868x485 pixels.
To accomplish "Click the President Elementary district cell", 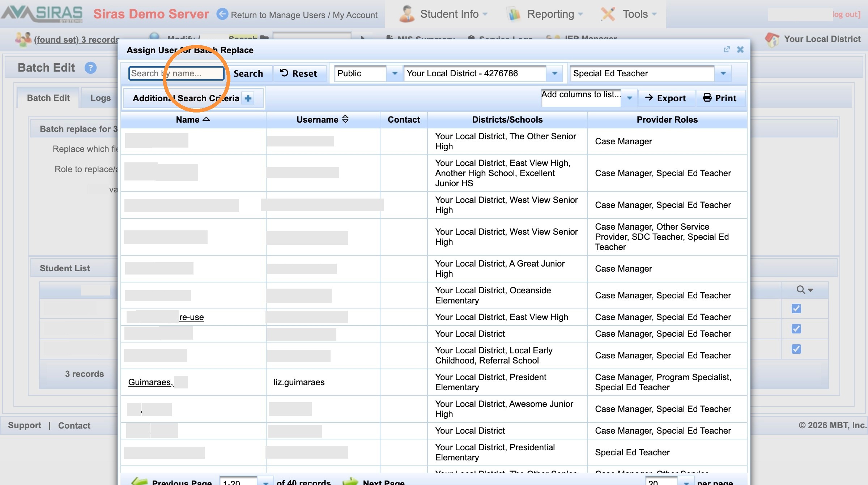I will tap(507, 382).
